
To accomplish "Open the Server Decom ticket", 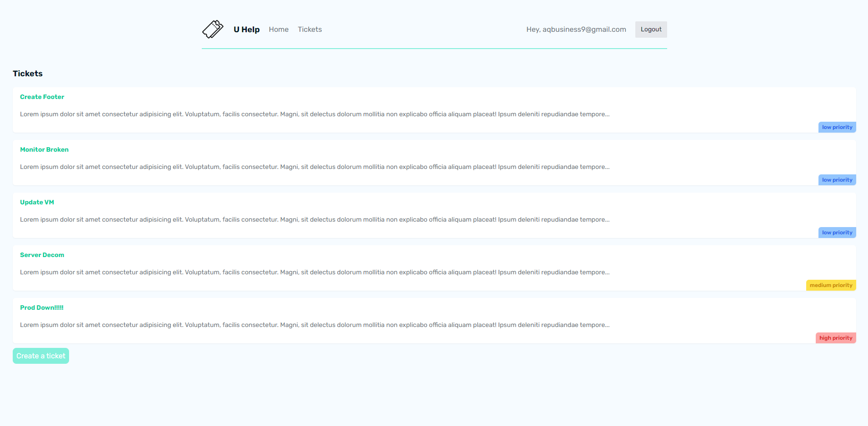I will pyautogui.click(x=42, y=255).
